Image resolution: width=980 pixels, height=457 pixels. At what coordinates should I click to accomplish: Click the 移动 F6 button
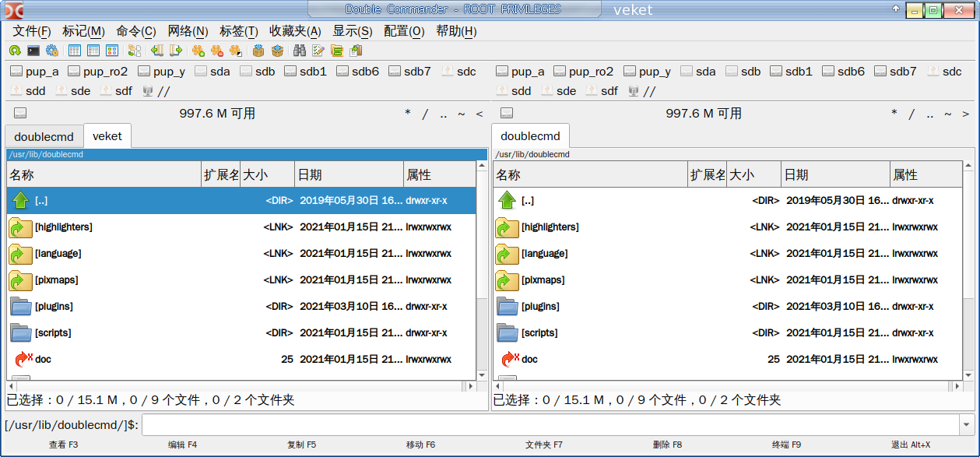pos(421,445)
